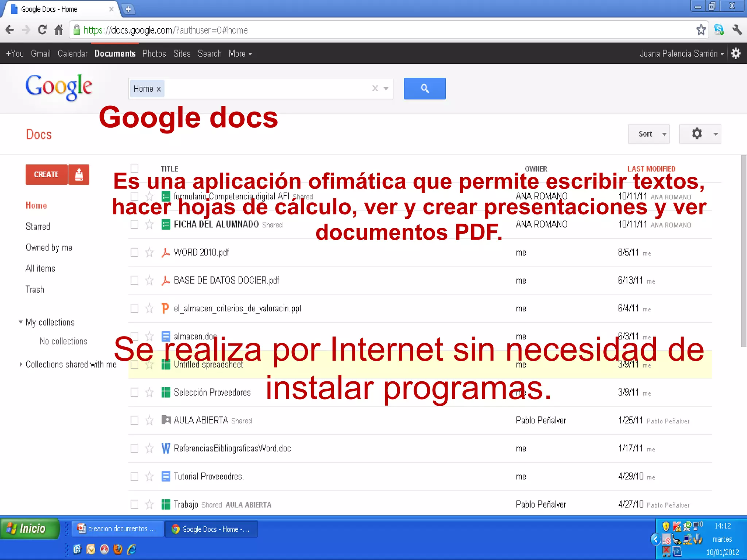Screen dimensions: 747x560
Task: Open search options dropdown arrow
Action: pos(386,88)
